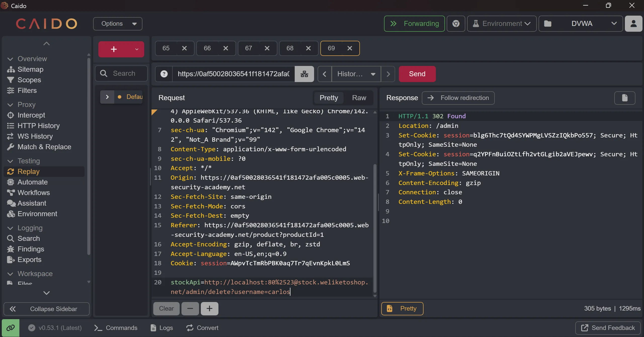This screenshot has height=337, width=644.
Task: Click the connection settings icon beside URL
Action: click(x=304, y=74)
